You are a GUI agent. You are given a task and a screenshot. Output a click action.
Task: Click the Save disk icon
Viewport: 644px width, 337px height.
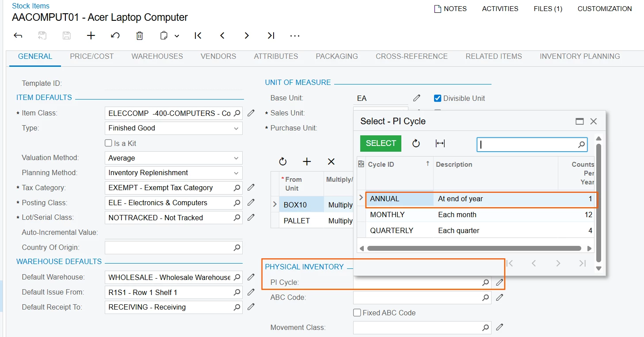click(x=67, y=36)
